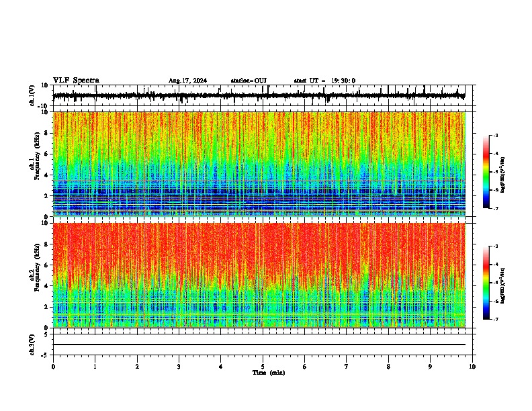Click time axis tick label "5"

[263, 367]
